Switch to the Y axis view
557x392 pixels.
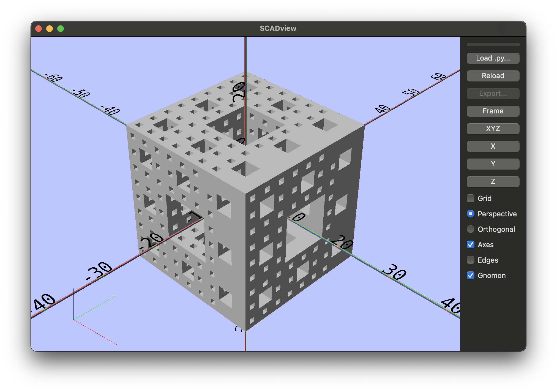(x=493, y=164)
